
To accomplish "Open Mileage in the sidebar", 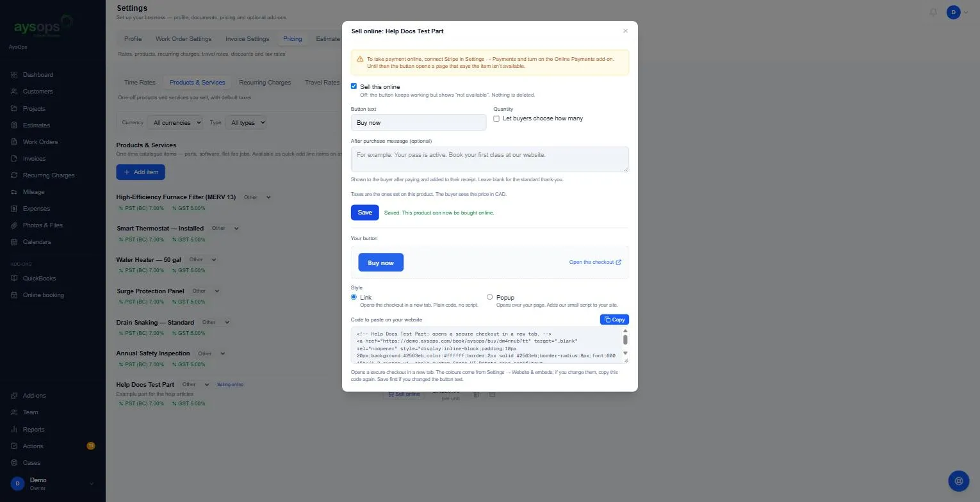I will click(x=33, y=191).
